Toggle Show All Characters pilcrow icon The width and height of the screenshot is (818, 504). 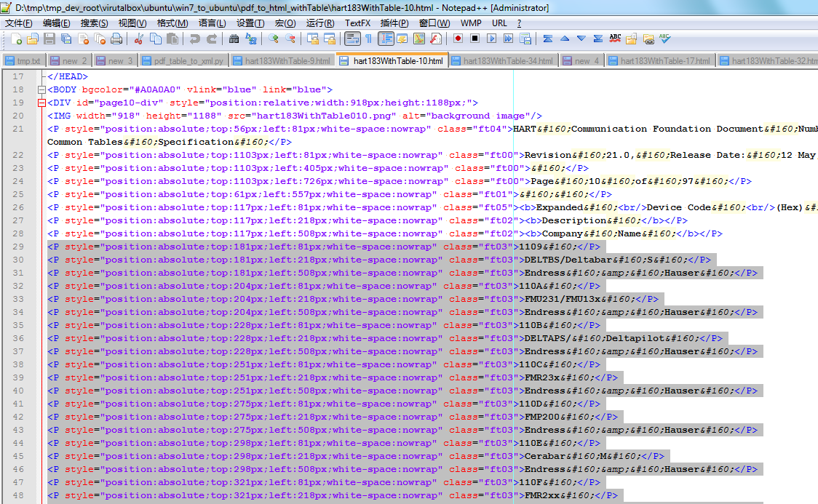(x=368, y=39)
